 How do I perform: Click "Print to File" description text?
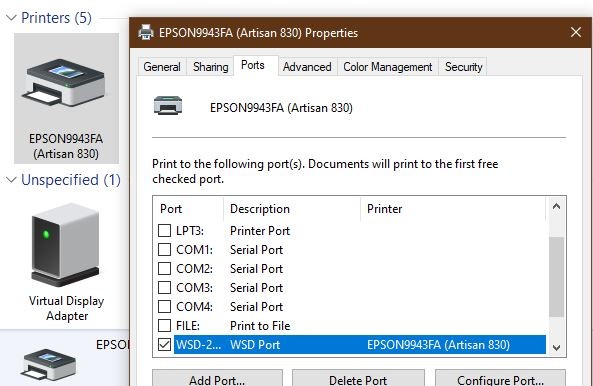[x=260, y=326]
